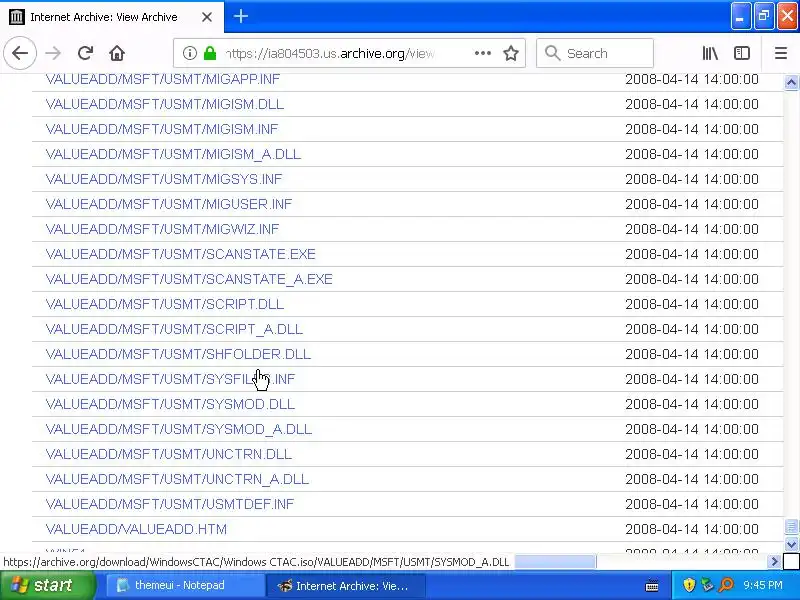
Task: Open the SCRIPT_A.DLL file link
Action: coord(174,329)
